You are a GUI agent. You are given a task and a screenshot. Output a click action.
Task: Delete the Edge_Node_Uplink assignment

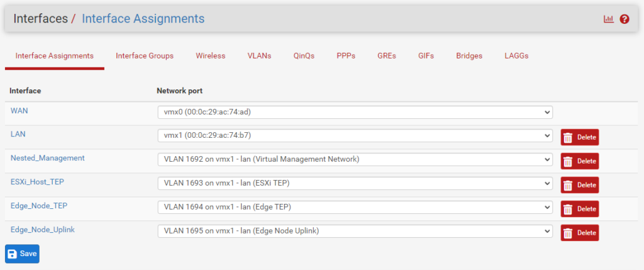579,233
